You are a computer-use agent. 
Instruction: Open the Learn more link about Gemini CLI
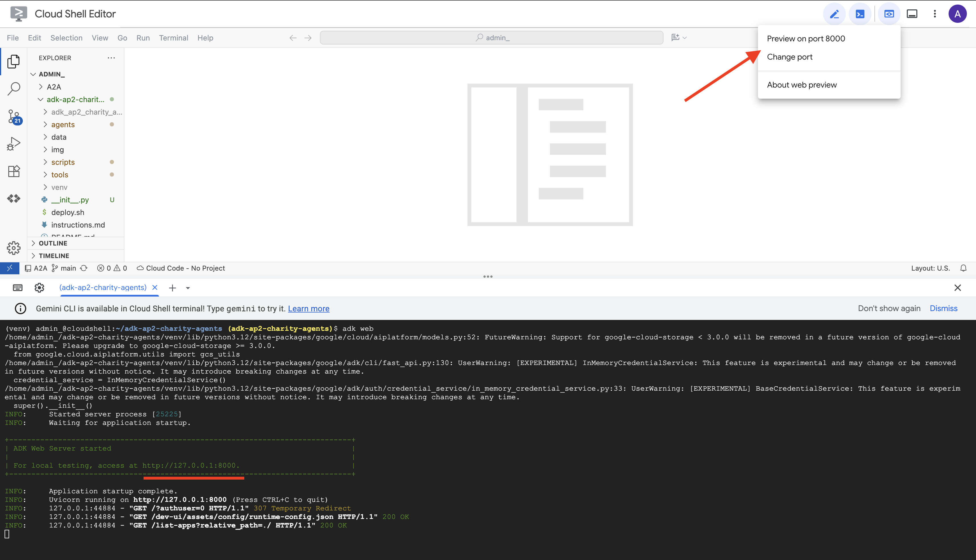(x=308, y=308)
